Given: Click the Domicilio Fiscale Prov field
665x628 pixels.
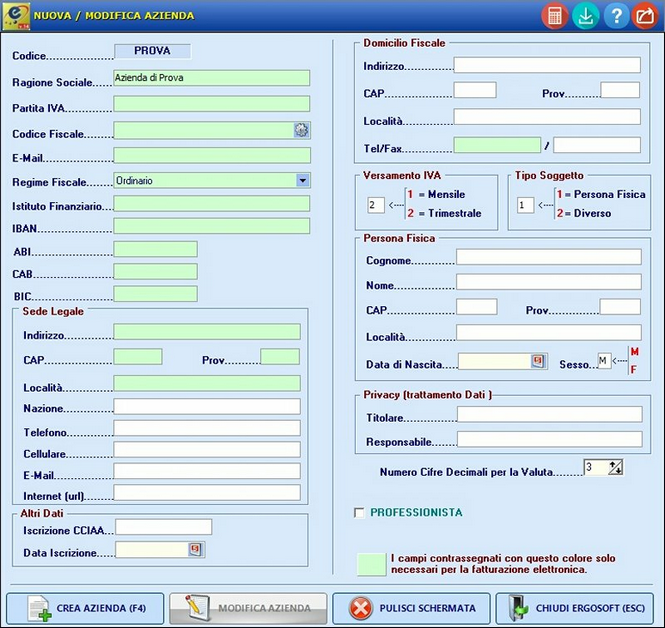Looking at the screenshot, I should point(620,90).
